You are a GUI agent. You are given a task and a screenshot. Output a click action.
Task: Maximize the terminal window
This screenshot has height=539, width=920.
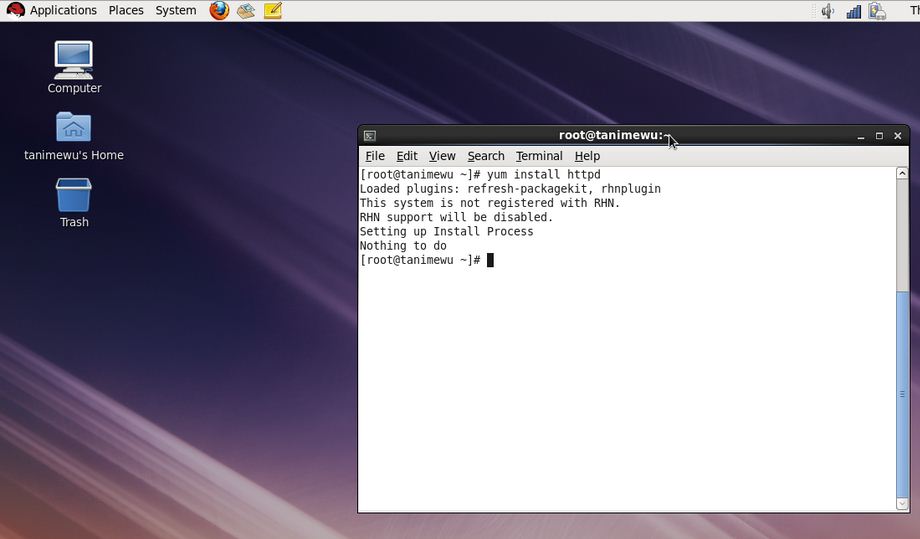point(879,136)
